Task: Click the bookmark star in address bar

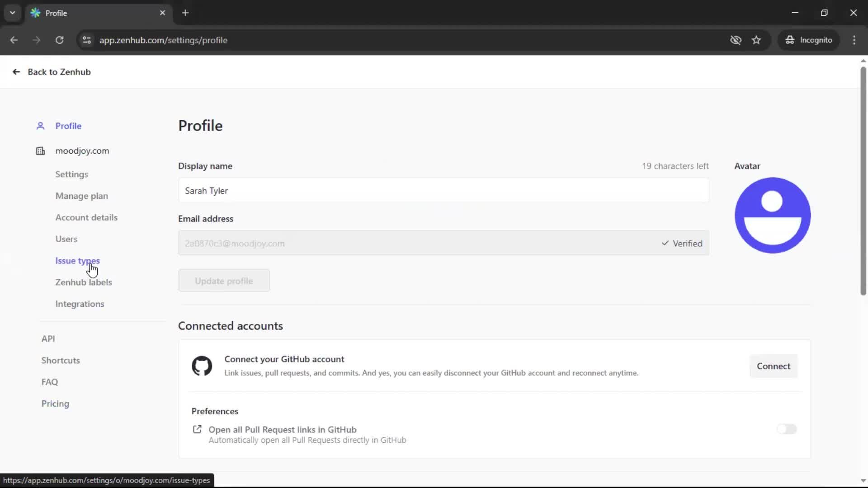Action: tap(756, 40)
